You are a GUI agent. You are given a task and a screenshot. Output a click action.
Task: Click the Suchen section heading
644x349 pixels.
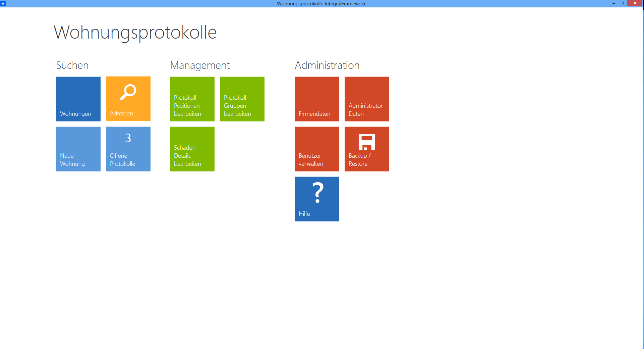72,65
